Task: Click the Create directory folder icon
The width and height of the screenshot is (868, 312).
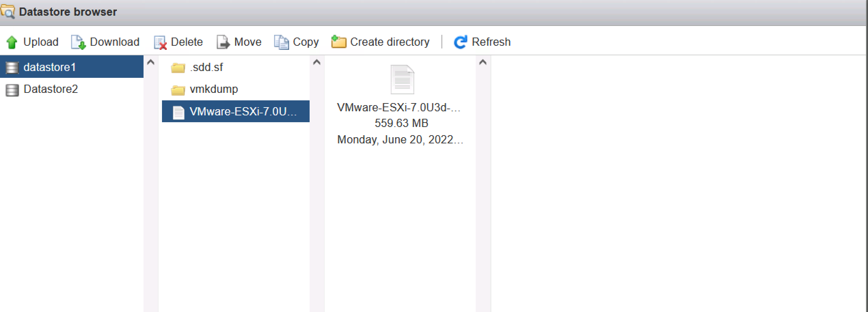Action: coord(339,42)
